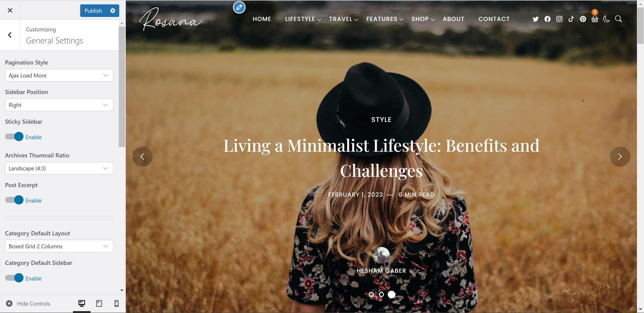Toggle Category Default Sidebar switch

pos(14,278)
